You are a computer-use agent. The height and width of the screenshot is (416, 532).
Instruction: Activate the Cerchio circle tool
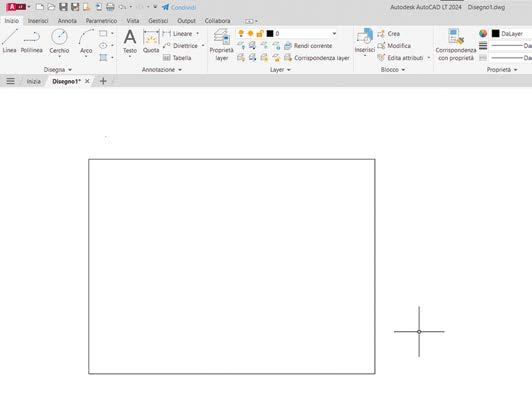[x=59, y=41]
